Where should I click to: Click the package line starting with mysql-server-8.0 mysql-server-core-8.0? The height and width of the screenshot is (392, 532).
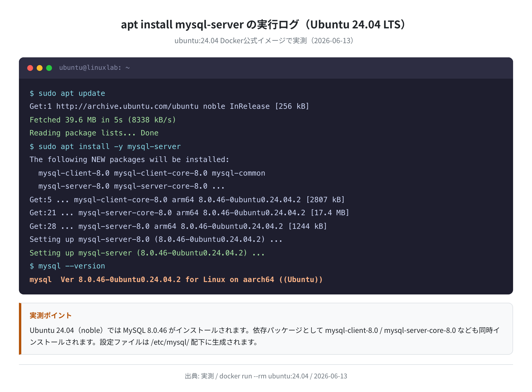click(132, 186)
